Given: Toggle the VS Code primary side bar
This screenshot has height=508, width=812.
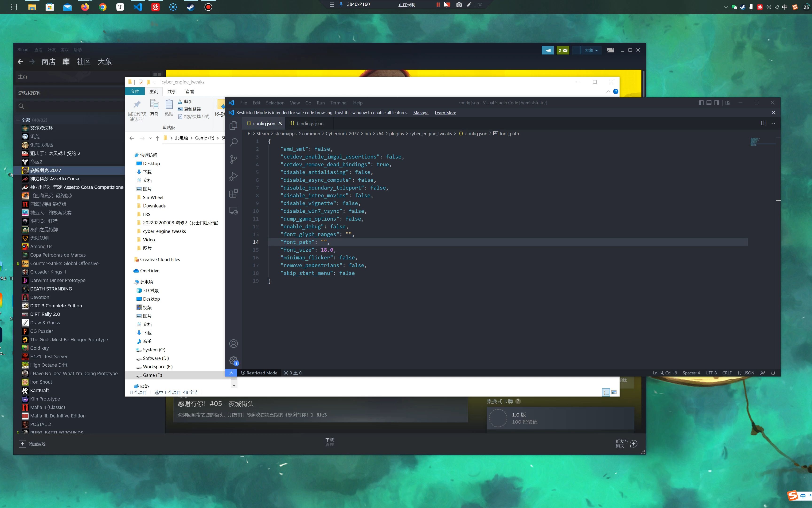Looking at the screenshot, I should tap(701, 103).
